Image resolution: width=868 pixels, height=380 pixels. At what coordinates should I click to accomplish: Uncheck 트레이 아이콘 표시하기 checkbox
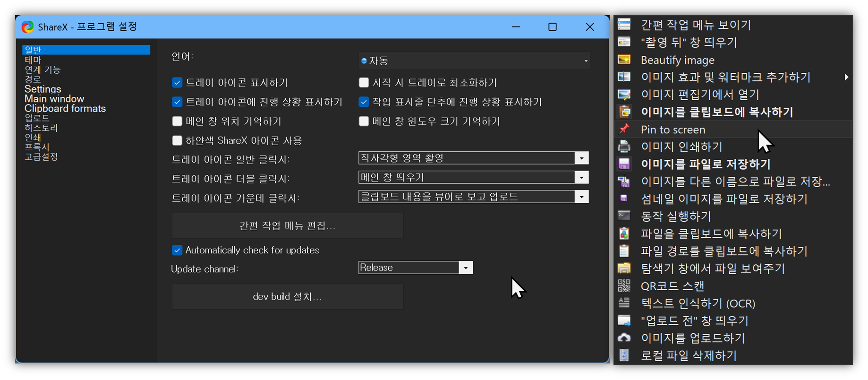(x=177, y=83)
